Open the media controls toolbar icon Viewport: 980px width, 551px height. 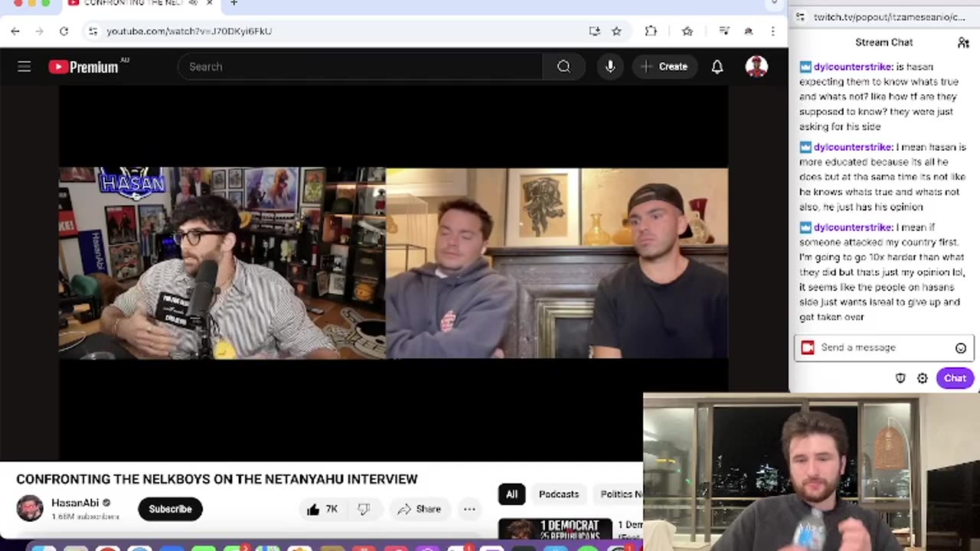click(x=724, y=31)
